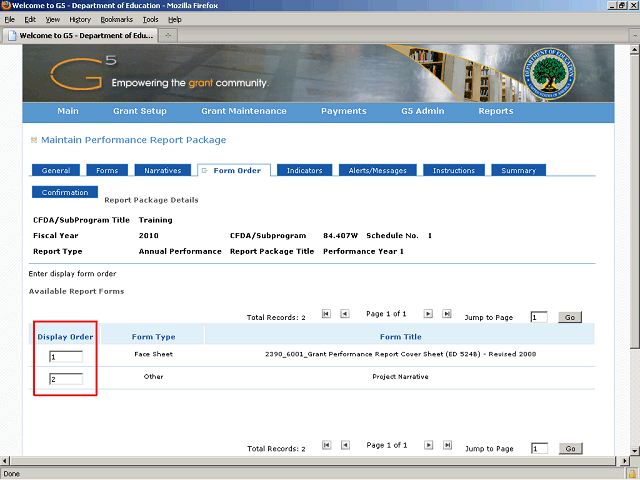Open the tab list dropdown at tab bar end
Image resolution: width=640 pixels, height=480 pixels.
pyautogui.click(x=635, y=36)
